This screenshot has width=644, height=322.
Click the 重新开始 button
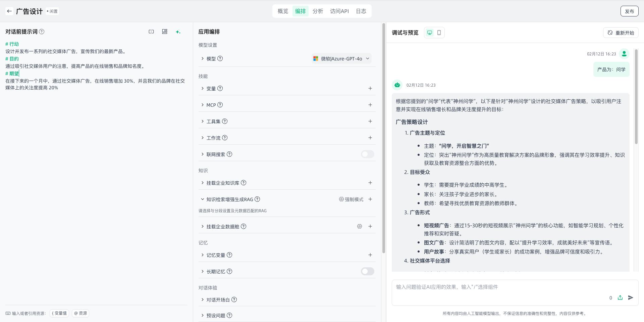pos(621,33)
